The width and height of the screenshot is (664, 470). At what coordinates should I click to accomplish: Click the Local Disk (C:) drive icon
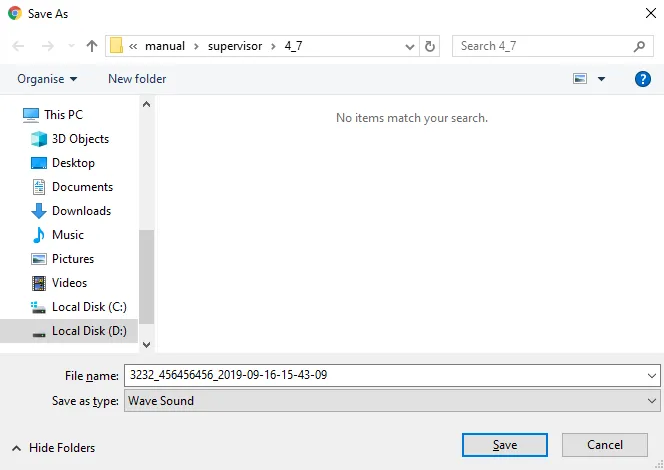38,307
